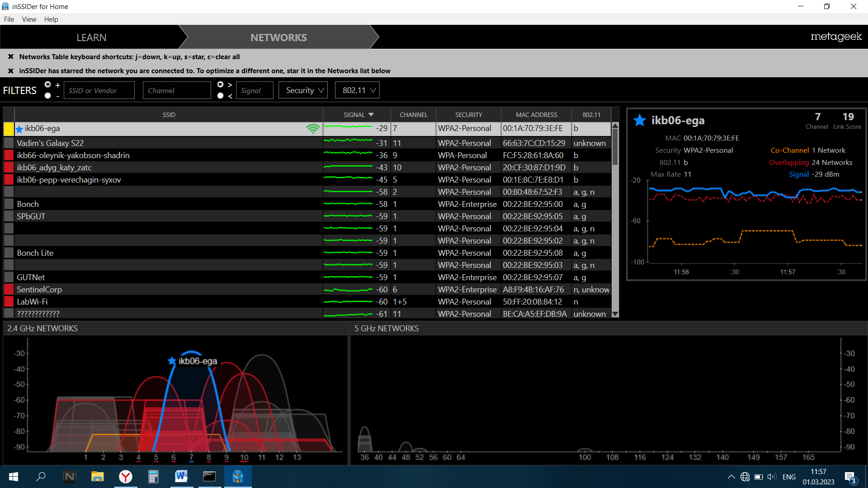Toggle the red box for ikb66-oleynik-yakobson-shadrin

pos(9,155)
